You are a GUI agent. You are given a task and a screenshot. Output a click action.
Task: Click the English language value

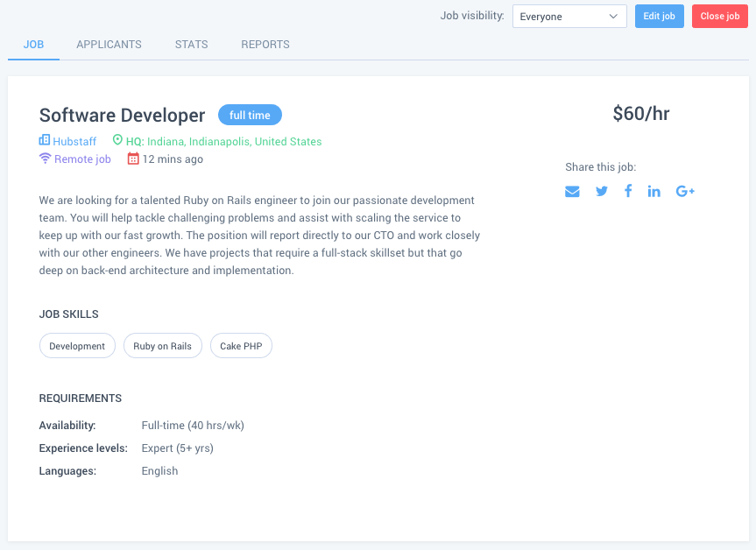159,471
